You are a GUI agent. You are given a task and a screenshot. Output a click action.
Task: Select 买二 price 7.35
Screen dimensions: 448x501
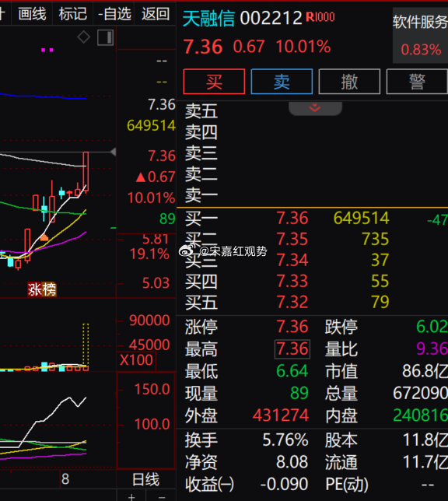[292, 239]
